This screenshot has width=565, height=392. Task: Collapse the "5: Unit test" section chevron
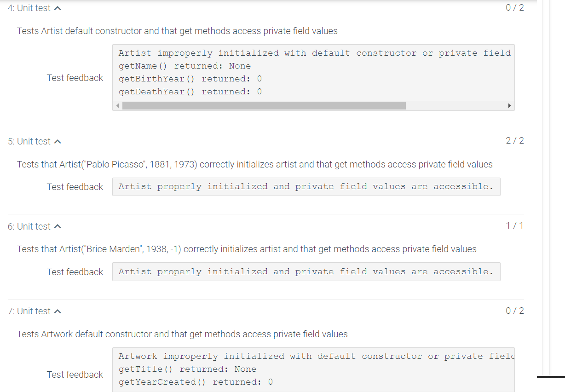coord(57,140)
